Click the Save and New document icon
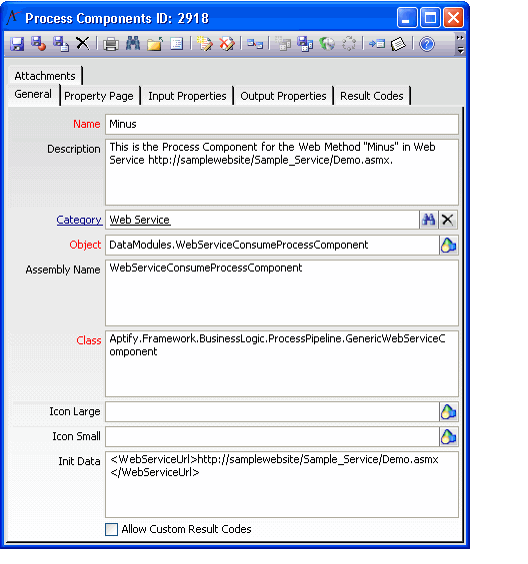Screen dimensions: 528x564 pos(61,44)
